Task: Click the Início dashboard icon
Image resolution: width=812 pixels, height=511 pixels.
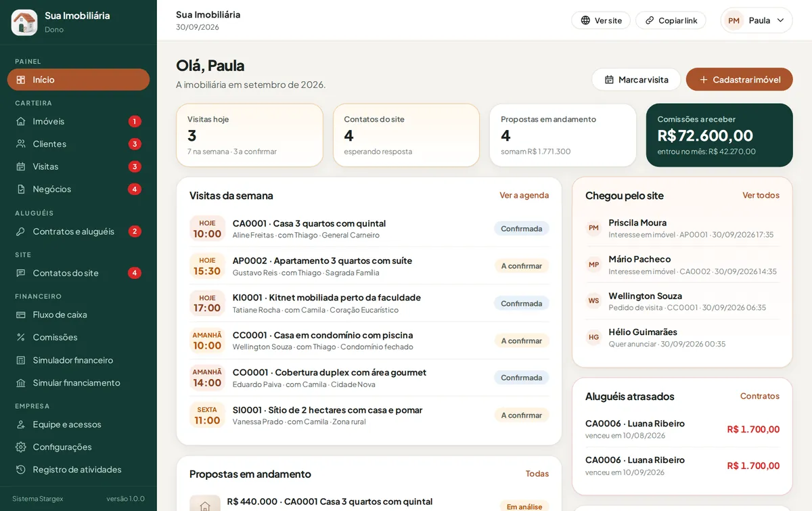Action: [x=21, y=80]
